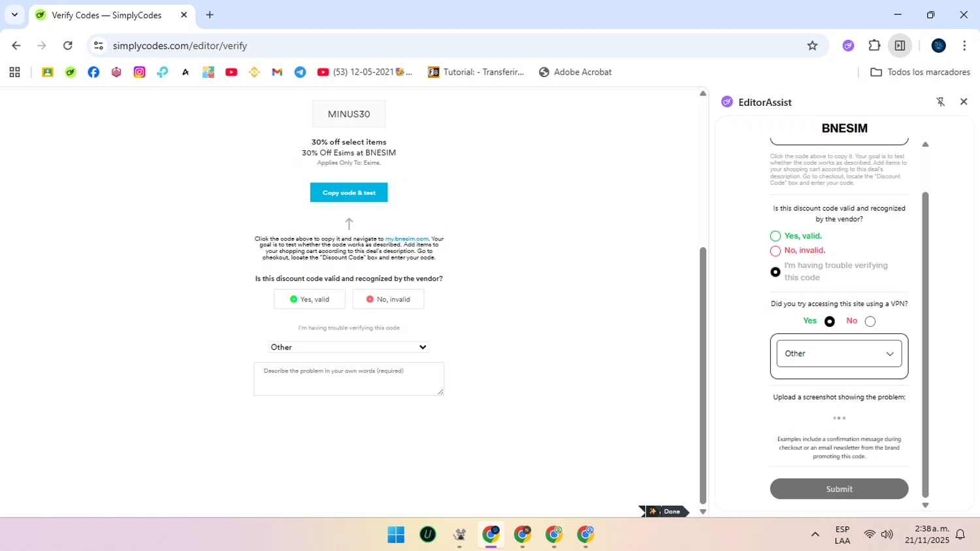
Task: Choose 'No' radio for VPN question
Action: coord(870,322)
